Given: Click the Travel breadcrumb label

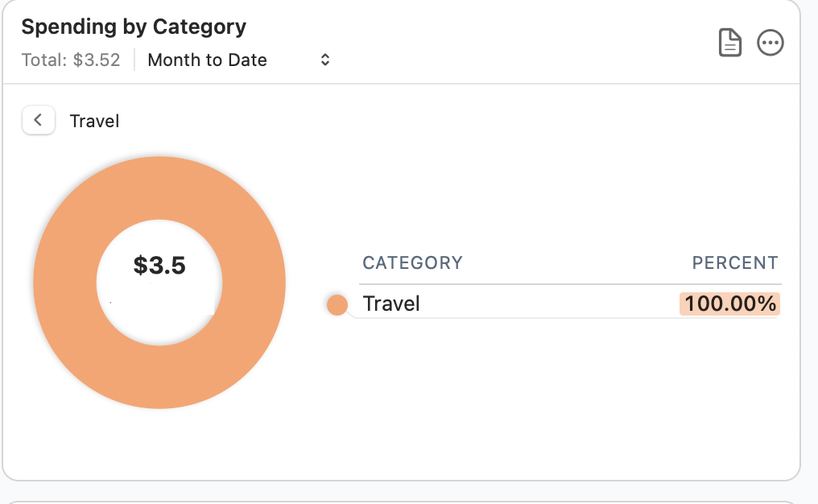Looking at the screenshot, I should point(94,121).
